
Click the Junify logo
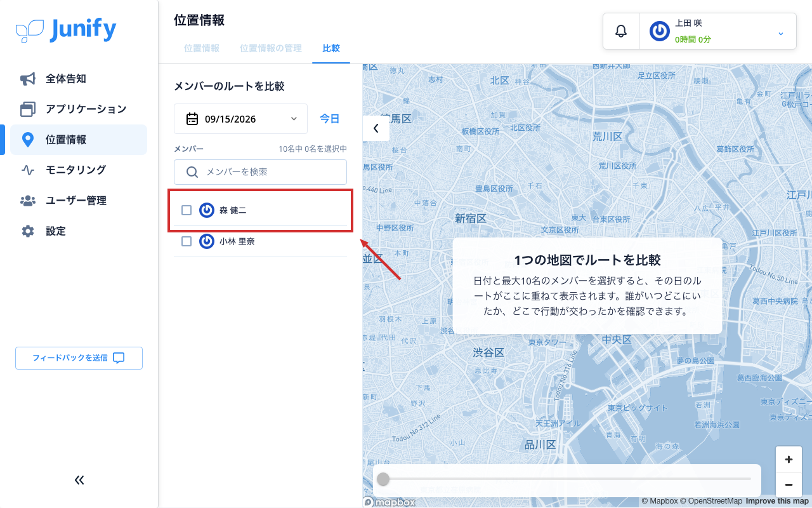66,30
